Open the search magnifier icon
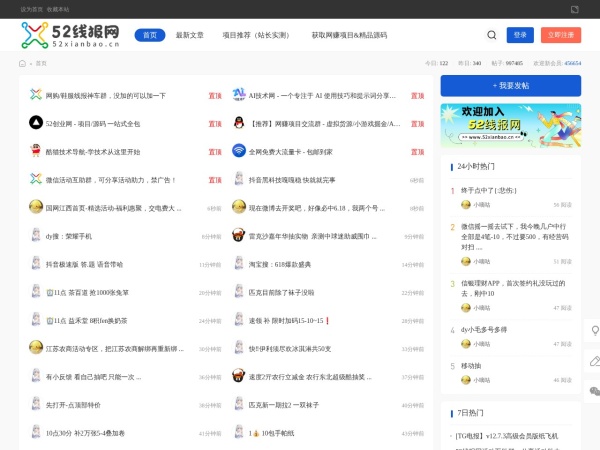 coord(492,35)
